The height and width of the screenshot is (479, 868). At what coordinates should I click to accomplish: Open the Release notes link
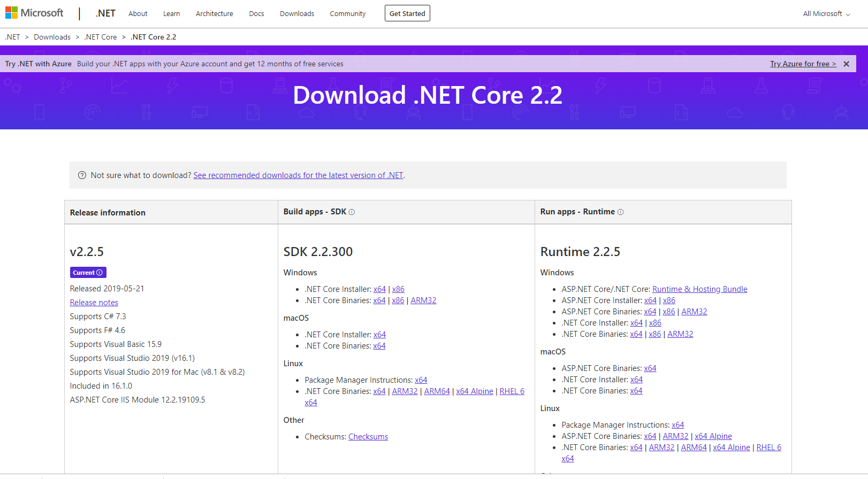click(x=94, y=303)
